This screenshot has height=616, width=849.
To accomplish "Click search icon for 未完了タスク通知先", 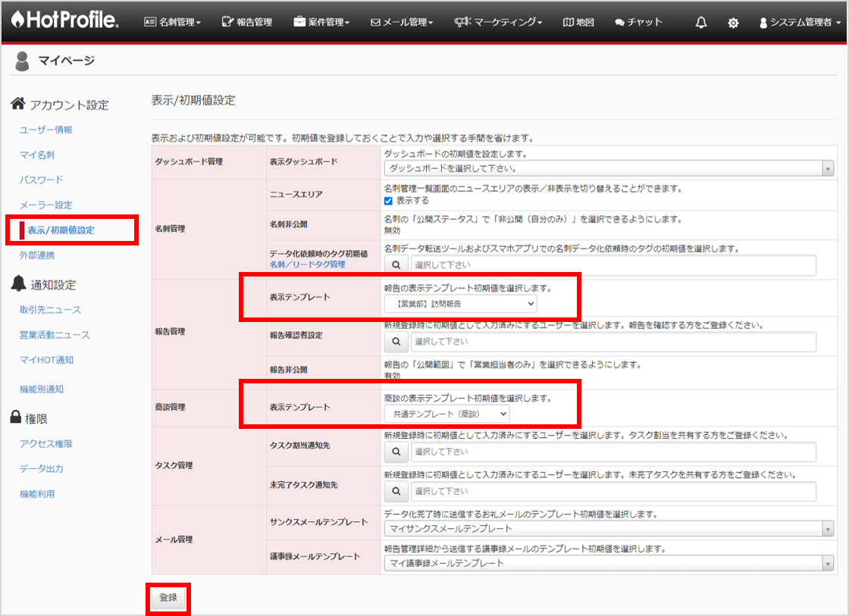I will [x=396, y=492].
